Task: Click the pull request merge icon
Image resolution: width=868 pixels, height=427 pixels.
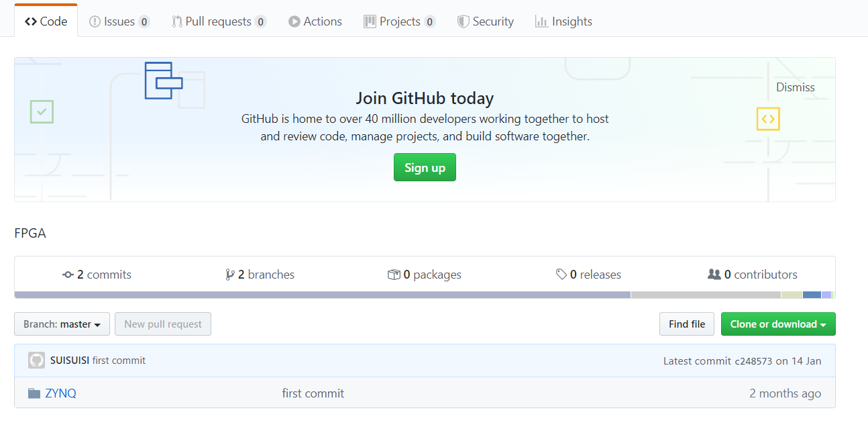Action: pyautogui.click(x=177, y=21)
